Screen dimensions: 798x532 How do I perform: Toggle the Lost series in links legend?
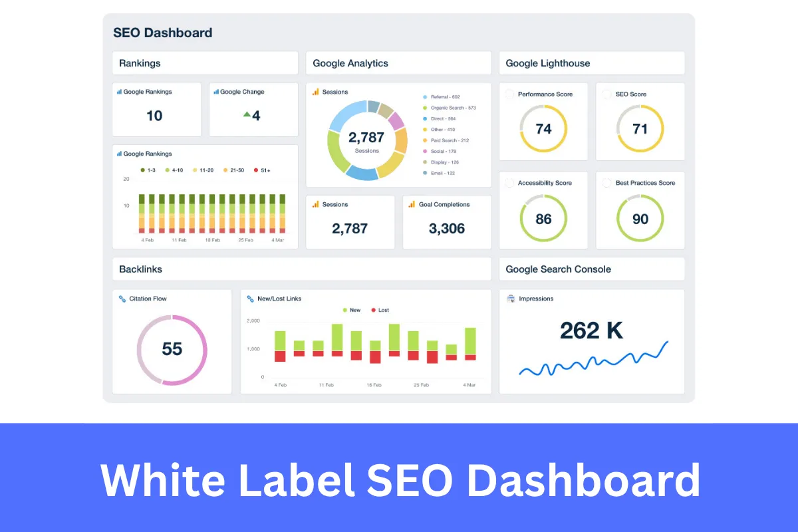(x=380, y=310)
